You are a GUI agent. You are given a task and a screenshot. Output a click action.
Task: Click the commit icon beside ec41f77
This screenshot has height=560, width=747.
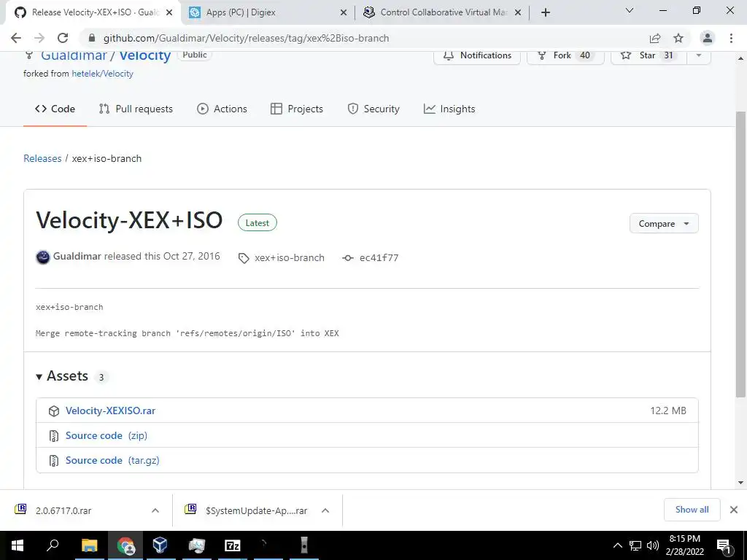click(348, 258)
